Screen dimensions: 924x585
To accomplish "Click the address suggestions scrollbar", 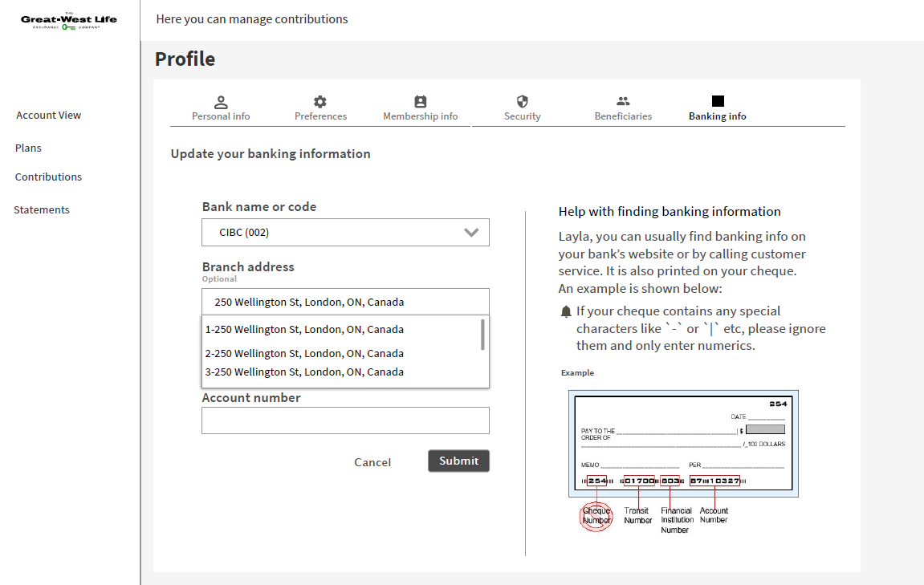I will click(x=482, y=335).
